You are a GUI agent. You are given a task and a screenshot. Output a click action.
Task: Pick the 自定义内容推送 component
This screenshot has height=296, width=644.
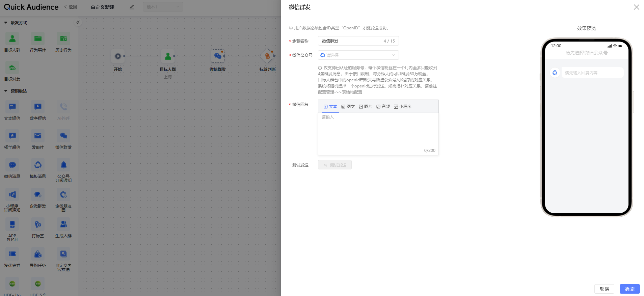(x=63, y=254)
